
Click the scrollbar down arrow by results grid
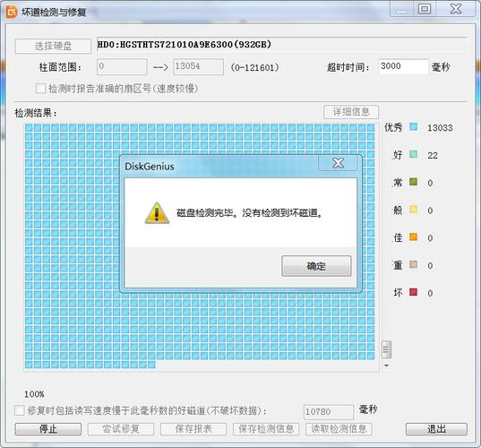(x=386, y=366)
